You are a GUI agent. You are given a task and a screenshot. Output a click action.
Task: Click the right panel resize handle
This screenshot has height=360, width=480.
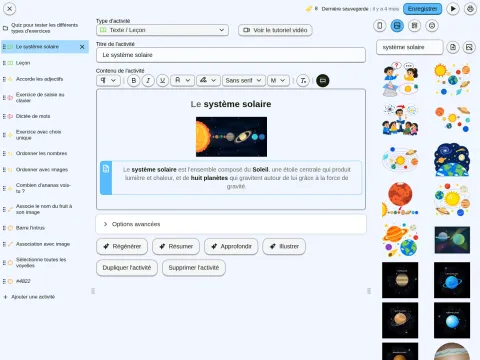pyautogui.click(x=369, y=291)
